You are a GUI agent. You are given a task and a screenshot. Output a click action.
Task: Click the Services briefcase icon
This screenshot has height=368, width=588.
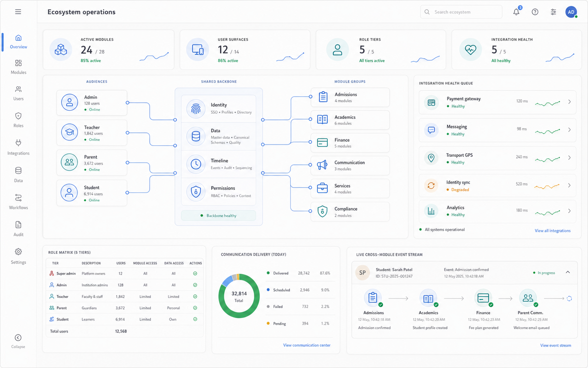coord(322,188)
